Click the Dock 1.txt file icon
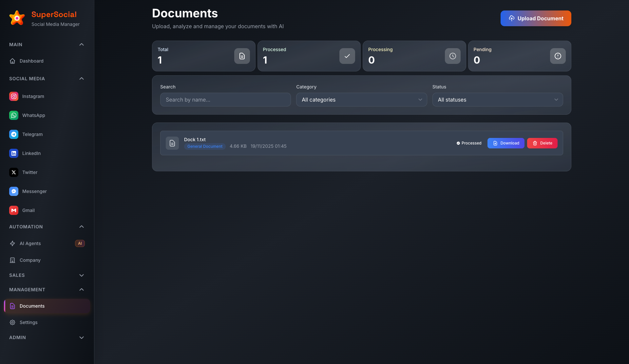This screenshot has height=364, width=629. [172, 143]
